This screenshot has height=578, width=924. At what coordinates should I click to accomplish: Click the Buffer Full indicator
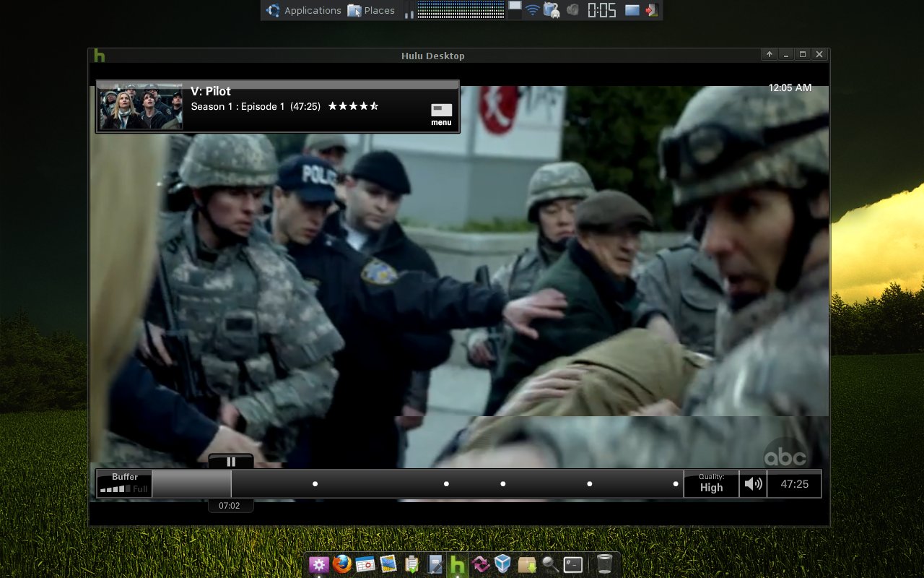point(124,483)
